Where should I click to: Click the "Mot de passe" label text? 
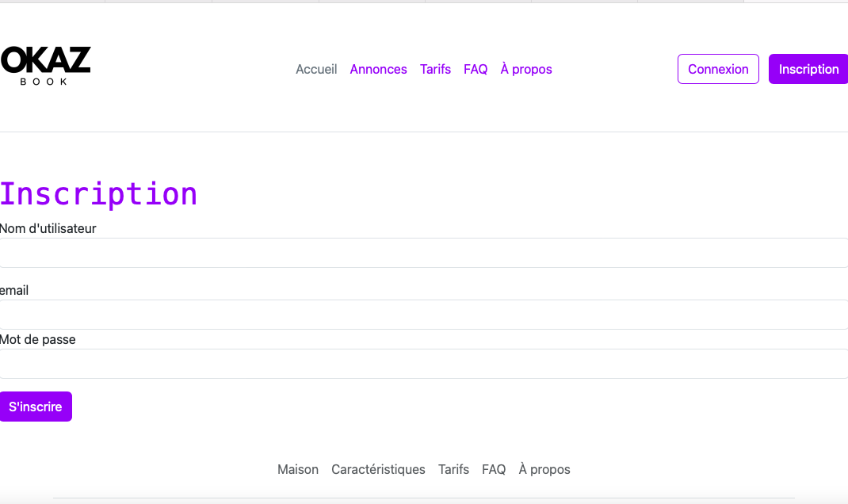[x=38, y=339]
